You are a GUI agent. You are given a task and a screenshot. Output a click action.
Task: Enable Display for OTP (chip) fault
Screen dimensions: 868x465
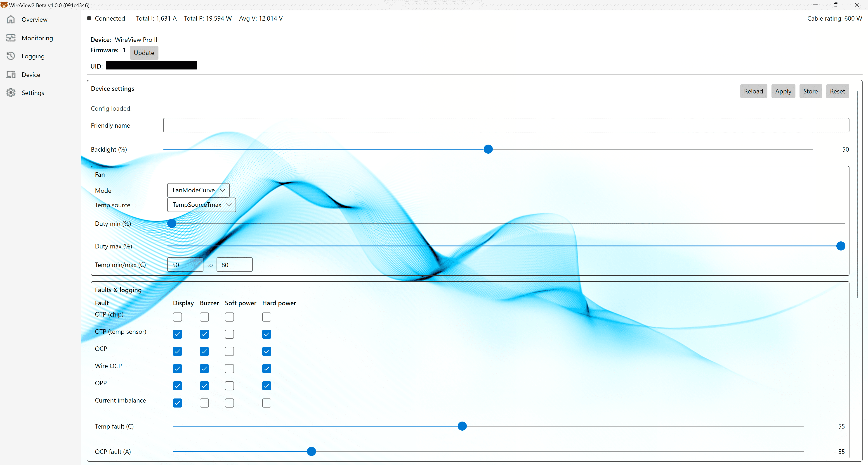pyautogui.click(x=177, y=317)
